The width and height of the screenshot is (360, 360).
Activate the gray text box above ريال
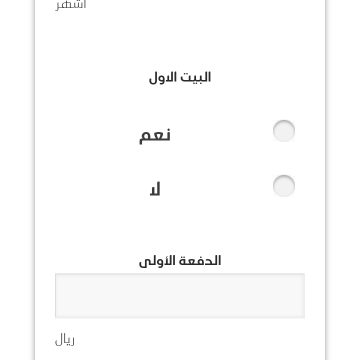[x=180, y=296]
